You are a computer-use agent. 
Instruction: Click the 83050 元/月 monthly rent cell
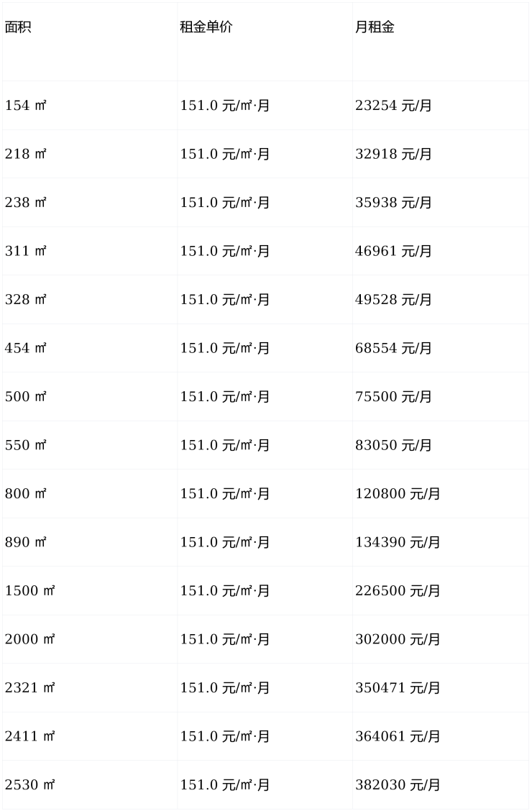coord(393,445)
